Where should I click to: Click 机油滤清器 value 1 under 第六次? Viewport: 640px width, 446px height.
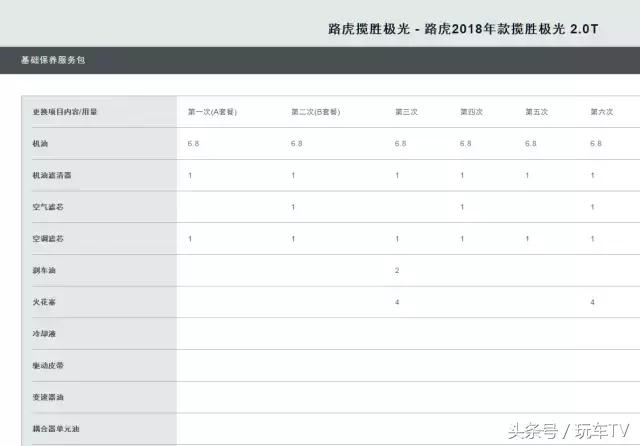click(x=592, y=175)
